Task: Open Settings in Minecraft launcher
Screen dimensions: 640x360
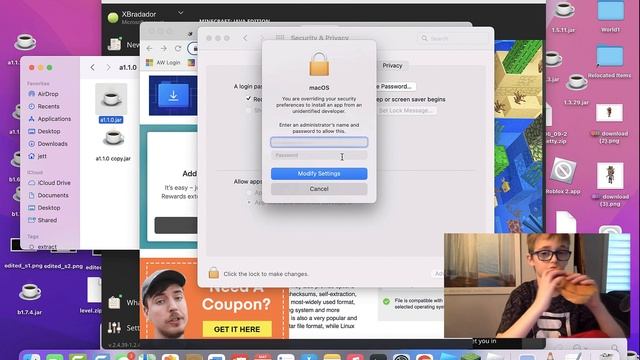Action: click(x=124, y=327)
